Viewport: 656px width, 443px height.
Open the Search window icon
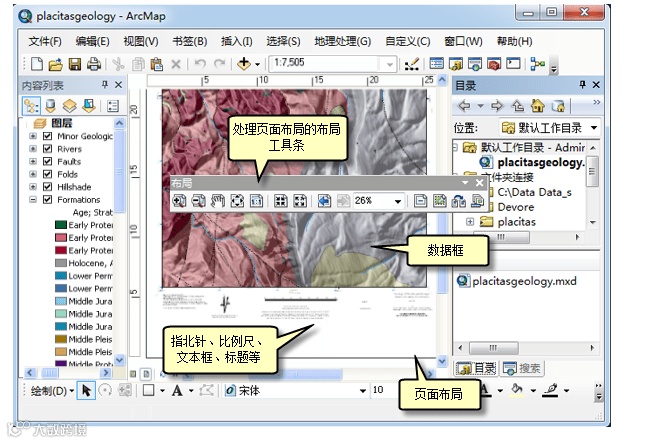pos(475,64)
